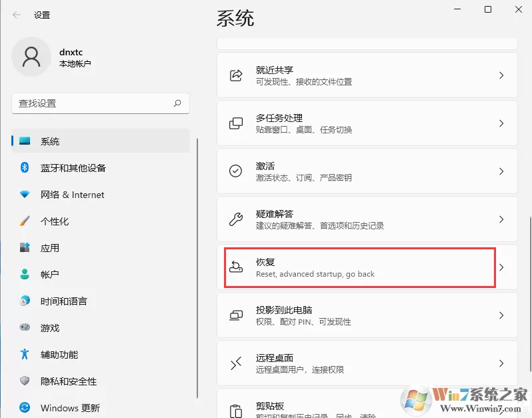This screenshot has width=532, height=418.
Task: Click the 多任务处理 overlapping windows icon
Action: (236, 123)
